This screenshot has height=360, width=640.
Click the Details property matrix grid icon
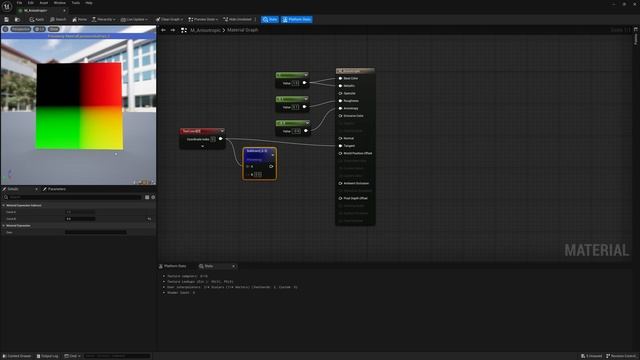147,198
